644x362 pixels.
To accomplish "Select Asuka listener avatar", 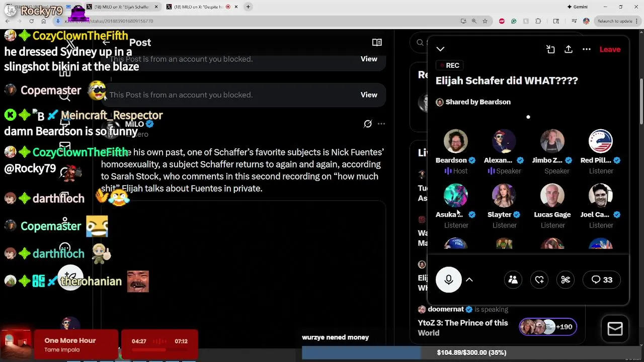I will (x=456, y=196).
